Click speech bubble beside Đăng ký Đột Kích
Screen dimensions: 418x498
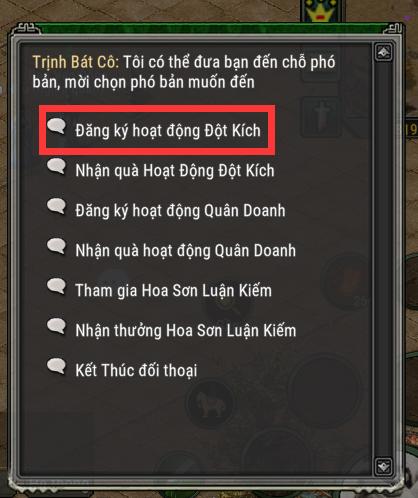[x=57, y=127]
